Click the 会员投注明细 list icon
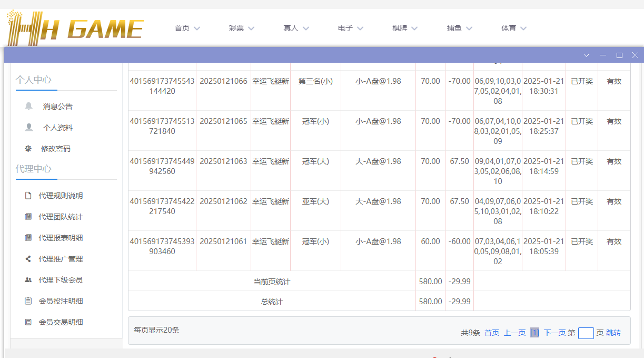This screenshot has width=644, height=358. (29, 301)
